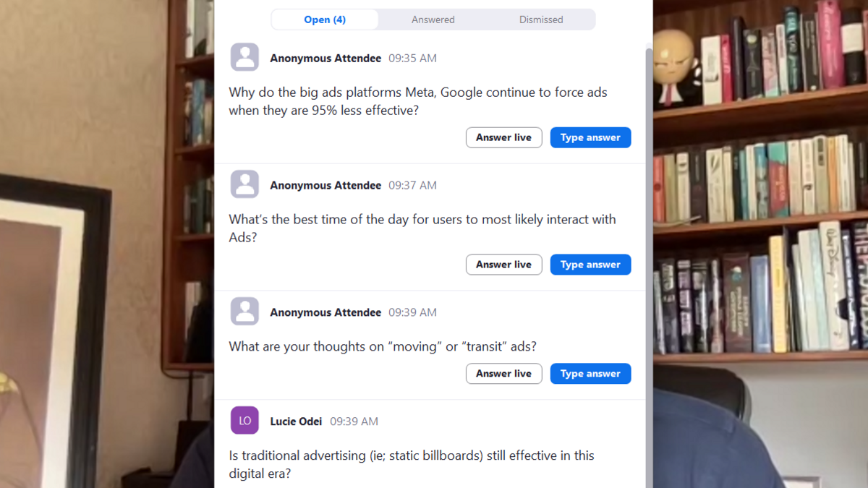Click avatar icon of 09:37 AM anonymous attendee
The height and width of the screenshot is (488, 868).
[244, 185]
